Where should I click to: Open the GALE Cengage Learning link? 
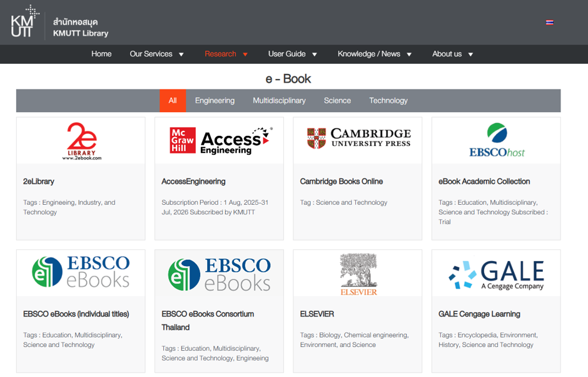(479, 314)
